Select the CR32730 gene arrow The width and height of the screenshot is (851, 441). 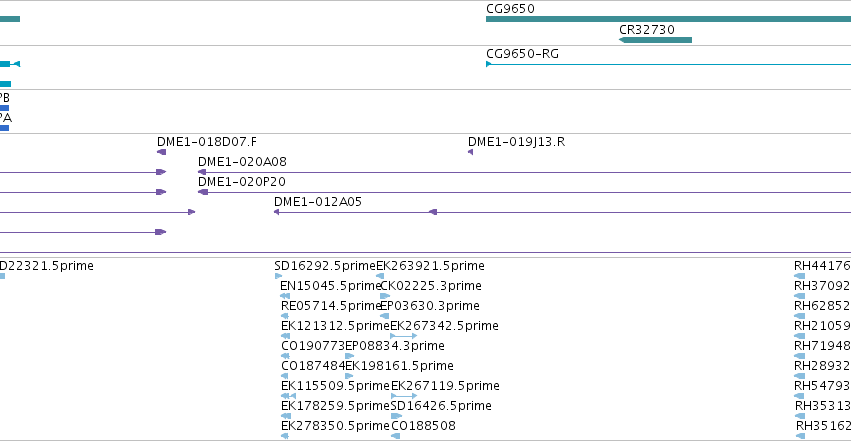click(x=655, y=40)
